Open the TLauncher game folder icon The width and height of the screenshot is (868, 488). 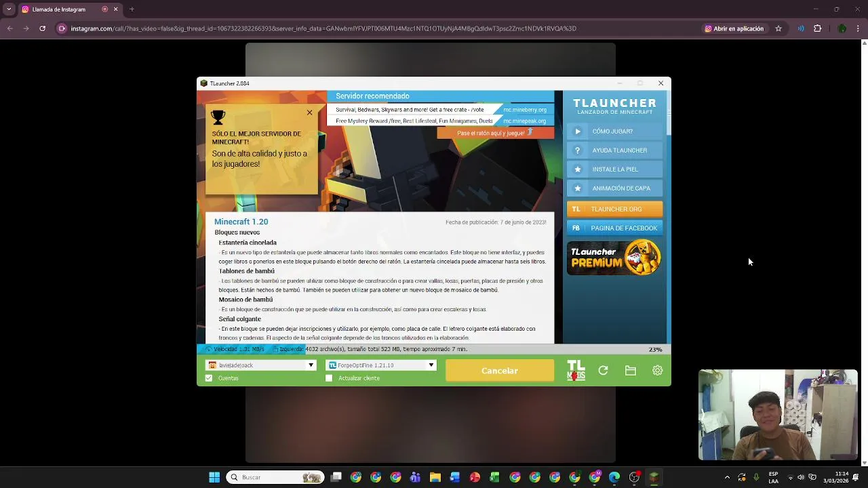click(631, 371)
